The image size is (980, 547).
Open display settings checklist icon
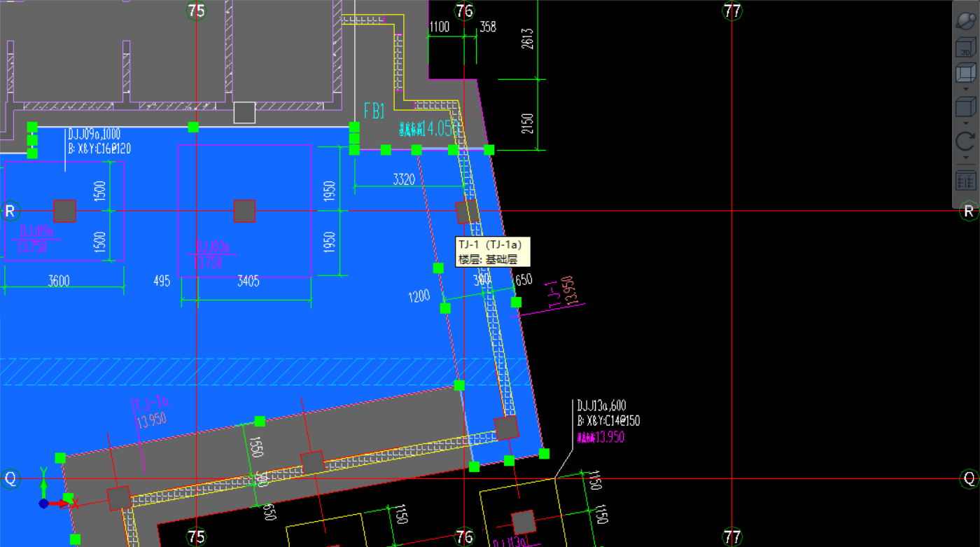coord(966,181)
